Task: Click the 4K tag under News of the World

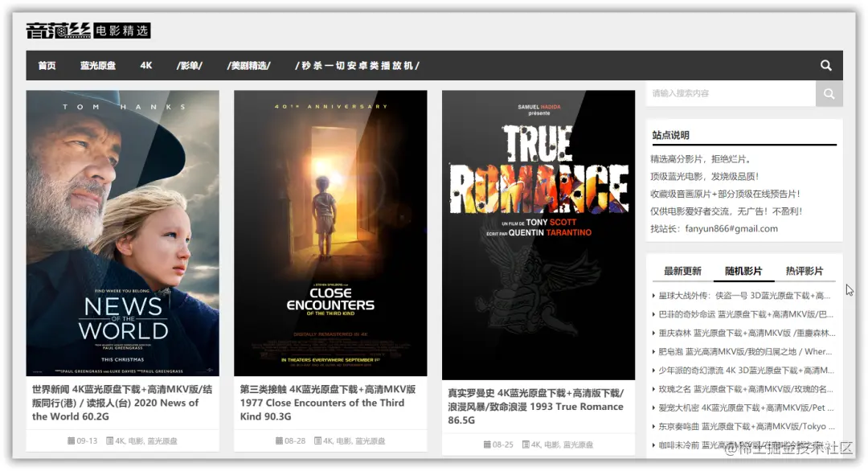Action: coord(120,441)
